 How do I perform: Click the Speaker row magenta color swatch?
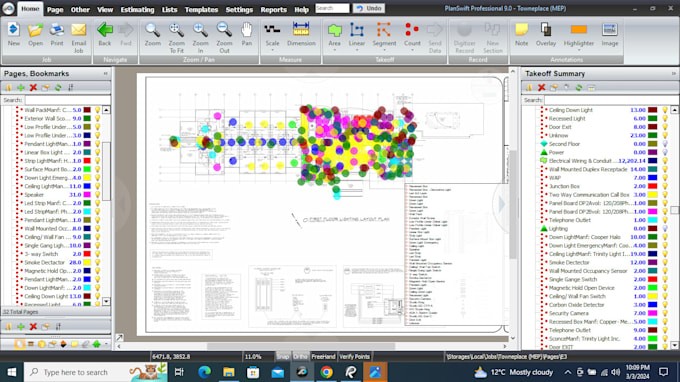click(87, 195)
